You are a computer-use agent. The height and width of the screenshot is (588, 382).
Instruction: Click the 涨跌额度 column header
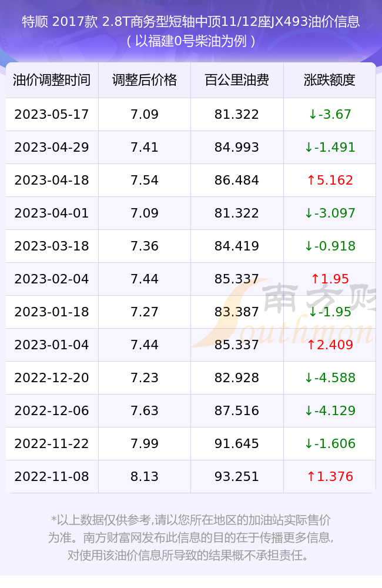pyautogui.click(x=330, y=80)
